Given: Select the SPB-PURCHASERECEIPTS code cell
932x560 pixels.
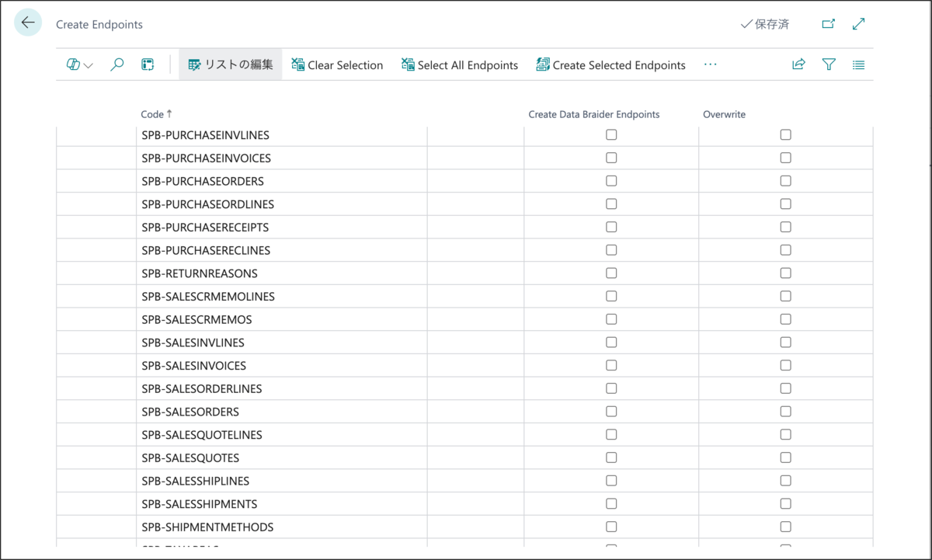Looking at the screenshot, I should 282,228.
